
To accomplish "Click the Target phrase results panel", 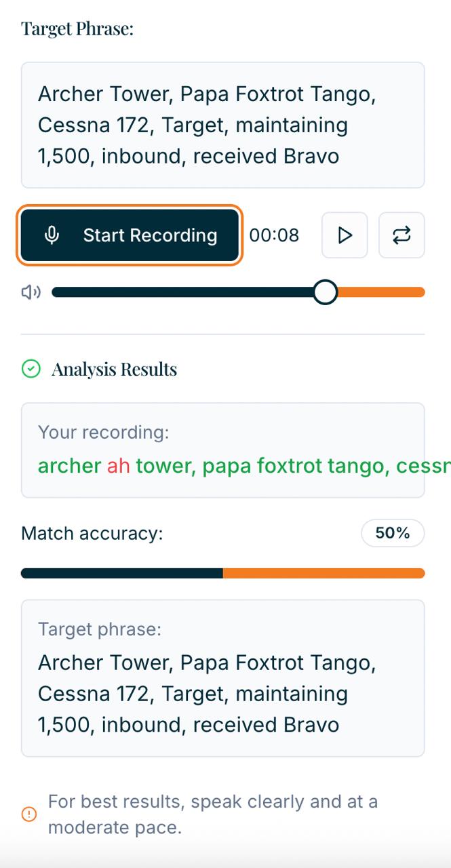I will tap(224, 678).
